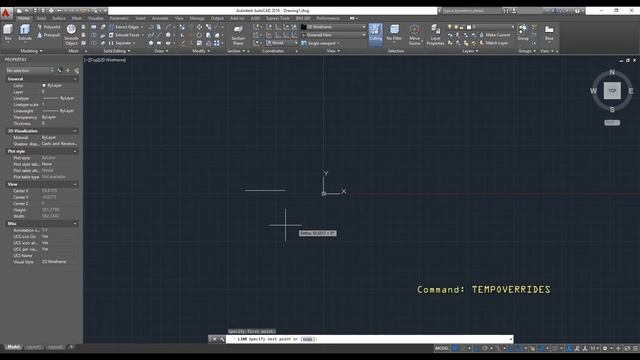640x360 pixels.
Task: Click the TOP face of ViewCube
Action: (x=612, y=91)
